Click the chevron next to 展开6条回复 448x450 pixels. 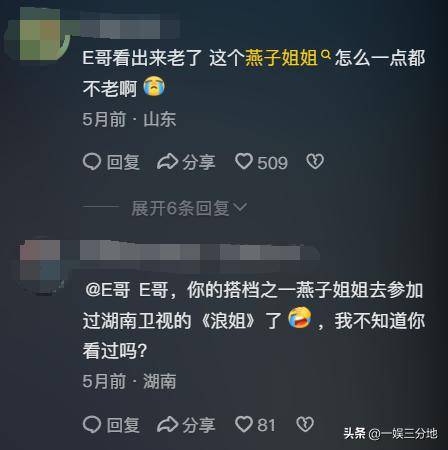240,208
